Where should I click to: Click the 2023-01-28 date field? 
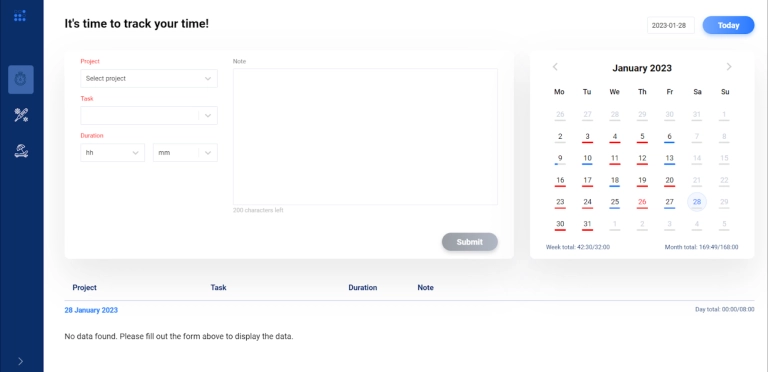point(671,25)
